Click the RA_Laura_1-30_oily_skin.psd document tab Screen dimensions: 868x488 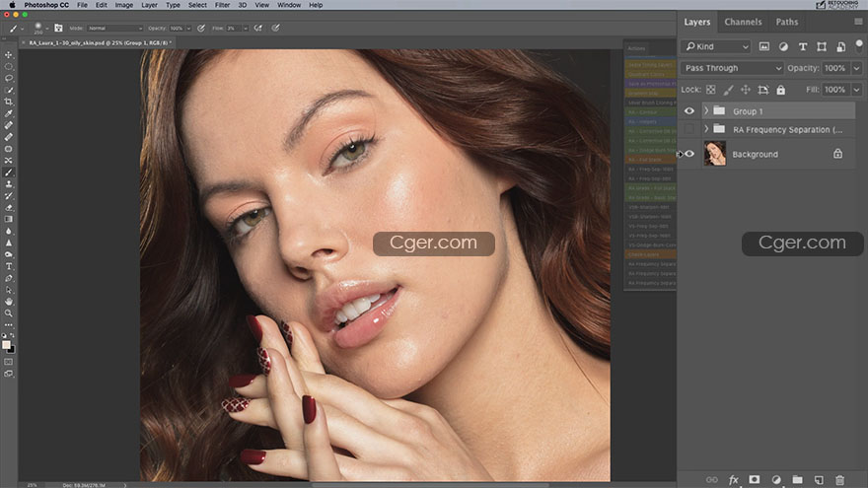click(x=101, y=42)
